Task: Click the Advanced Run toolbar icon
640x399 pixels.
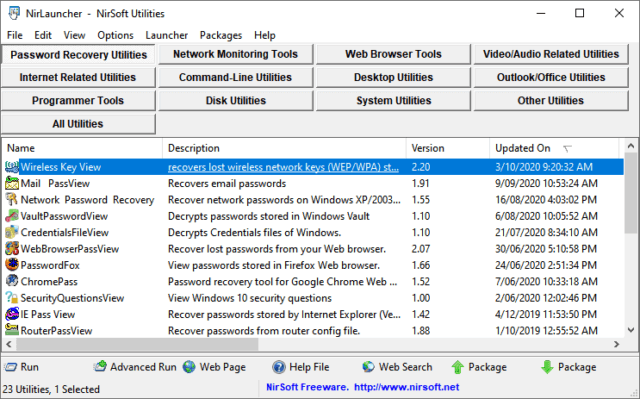Action: (100, 366)
